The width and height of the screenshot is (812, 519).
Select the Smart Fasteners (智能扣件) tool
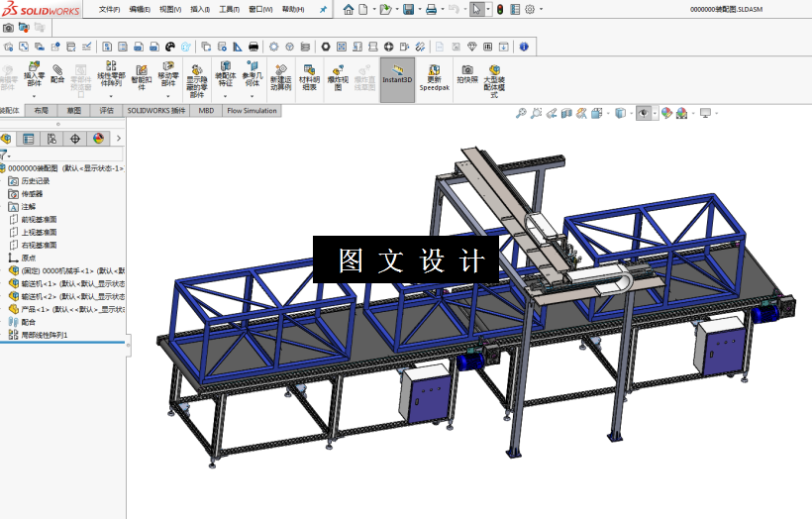(142, 76)
